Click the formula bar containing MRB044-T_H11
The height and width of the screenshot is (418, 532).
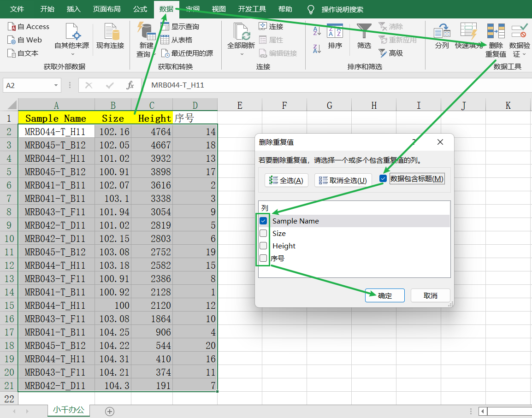(337, 85)
